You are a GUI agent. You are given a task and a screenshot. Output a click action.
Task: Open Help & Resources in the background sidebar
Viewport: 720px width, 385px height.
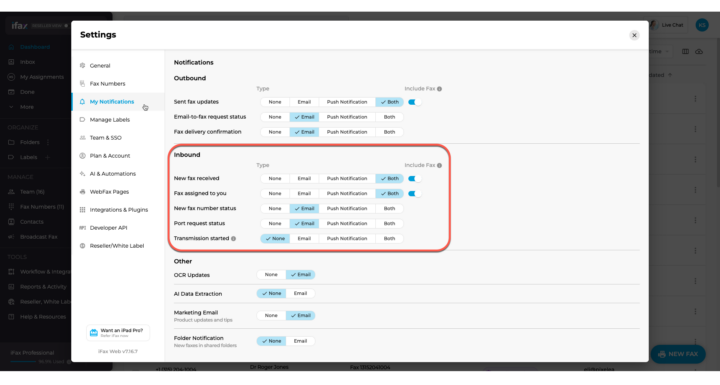point(42,317)
